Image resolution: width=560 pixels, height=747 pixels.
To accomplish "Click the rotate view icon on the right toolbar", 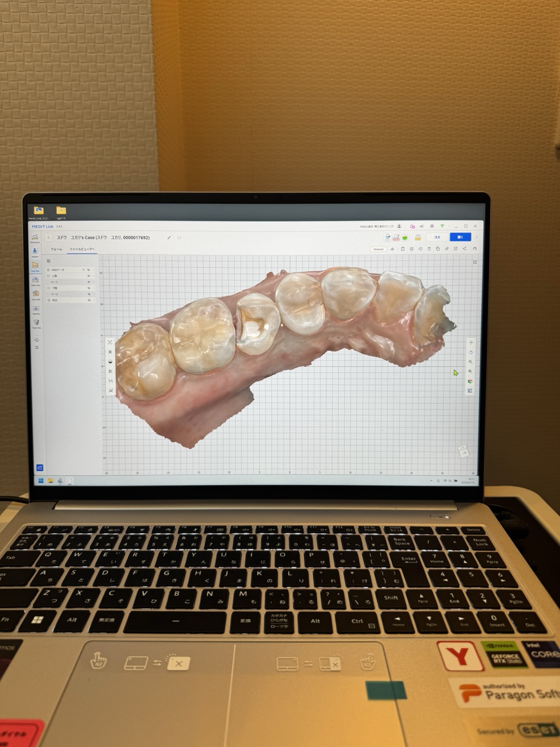I will 471,352.
